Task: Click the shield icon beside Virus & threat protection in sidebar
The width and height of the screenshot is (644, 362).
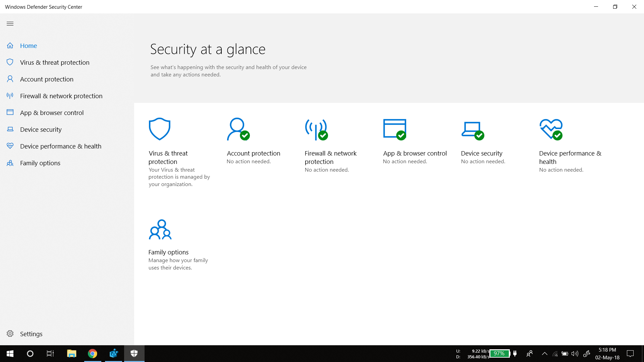Action: (10, 62)
